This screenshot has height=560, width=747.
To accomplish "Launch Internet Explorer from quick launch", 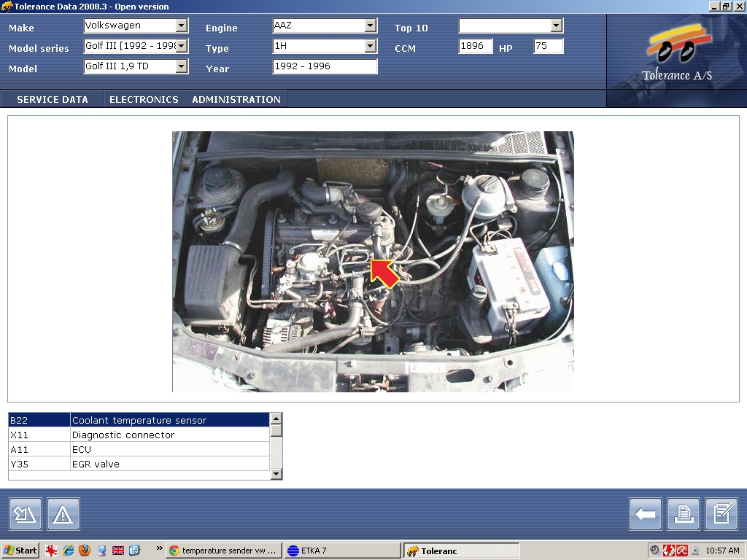I will click(x=69, y=551).
